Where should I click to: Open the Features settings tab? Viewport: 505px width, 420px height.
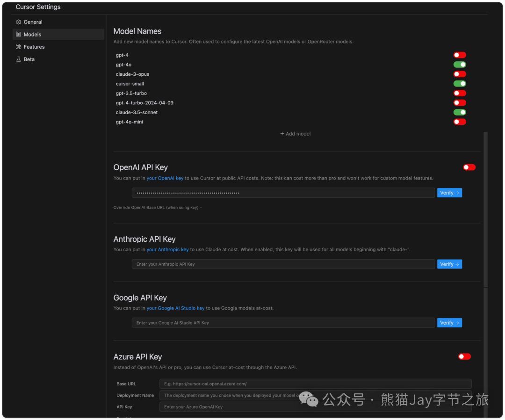[33, 46]
